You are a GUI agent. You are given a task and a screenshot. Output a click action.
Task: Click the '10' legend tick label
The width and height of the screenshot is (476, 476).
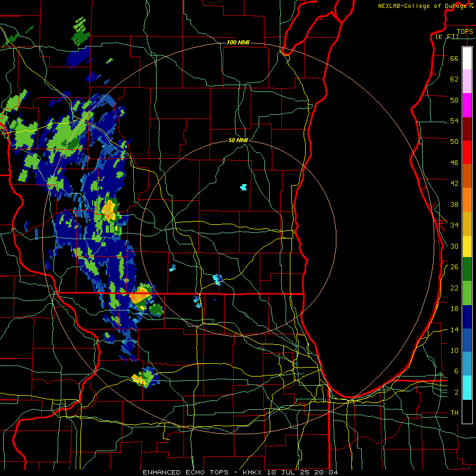coord(454,350)
